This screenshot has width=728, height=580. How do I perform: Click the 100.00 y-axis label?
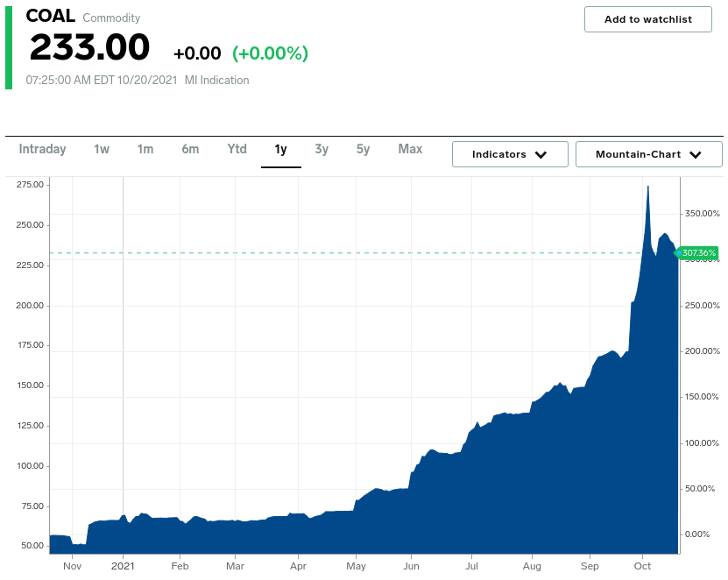tap(30, 466)
